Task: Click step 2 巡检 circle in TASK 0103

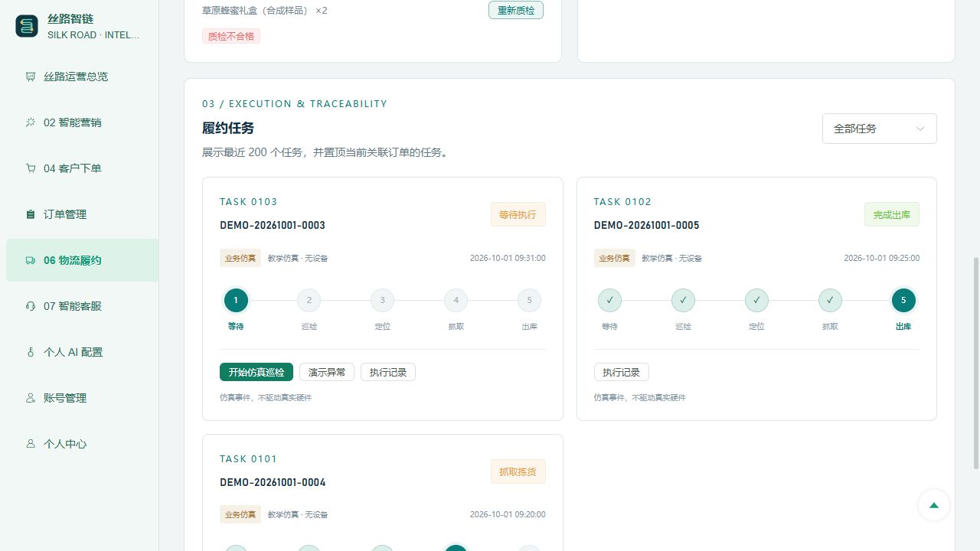Action: [x=309, y=300]
